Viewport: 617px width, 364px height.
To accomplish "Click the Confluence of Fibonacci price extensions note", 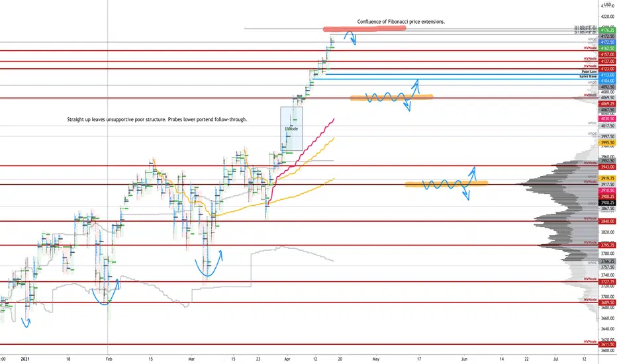I will [401, 22].
